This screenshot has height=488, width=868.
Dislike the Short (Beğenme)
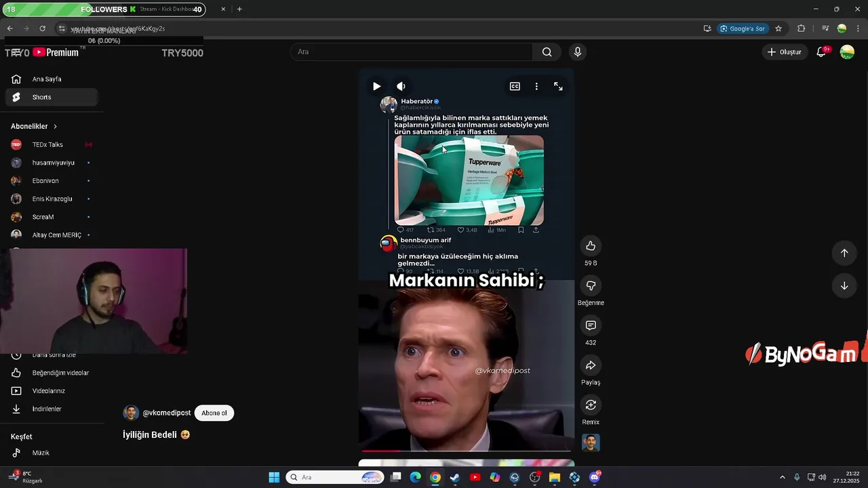pyautogui.click(x=591, y=286)
